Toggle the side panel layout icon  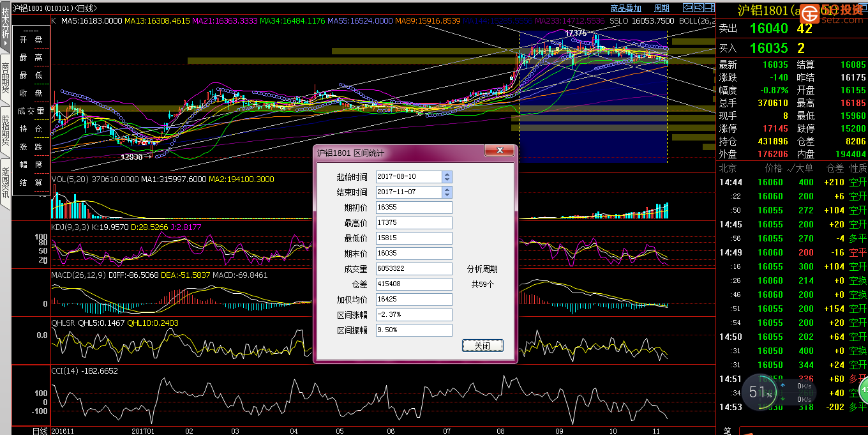tap(710, 8)
